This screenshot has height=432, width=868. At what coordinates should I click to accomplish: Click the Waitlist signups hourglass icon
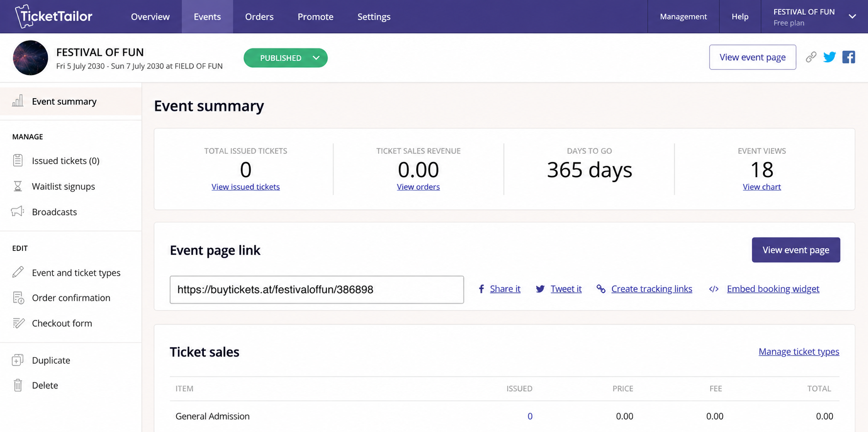pos(18,186)
